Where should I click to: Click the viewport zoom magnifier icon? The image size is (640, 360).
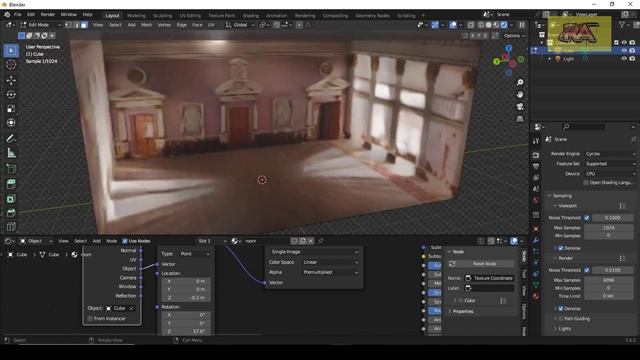point(520,82)
